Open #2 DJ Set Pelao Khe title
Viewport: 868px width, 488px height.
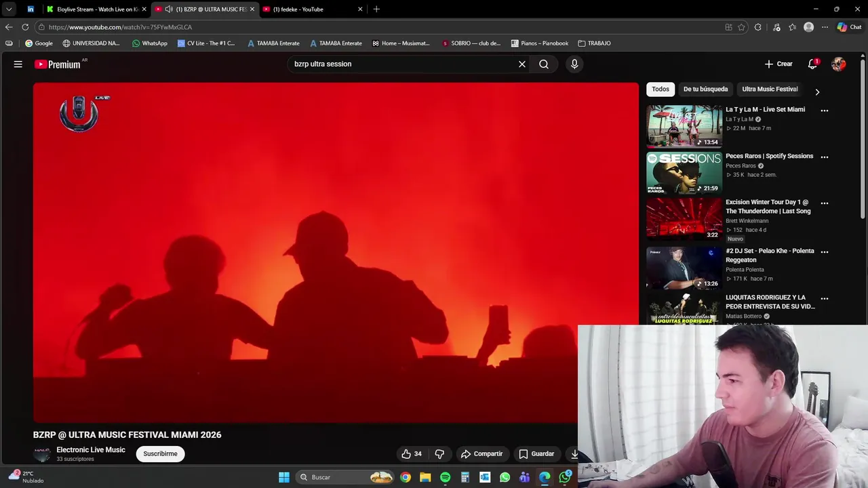[770, 256]
